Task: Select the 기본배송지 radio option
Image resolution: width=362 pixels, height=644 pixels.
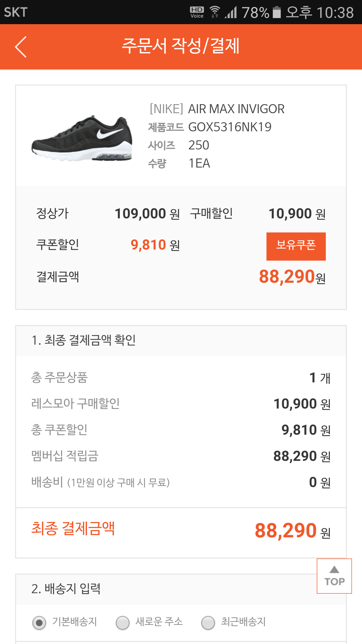Action: [39, 623]
